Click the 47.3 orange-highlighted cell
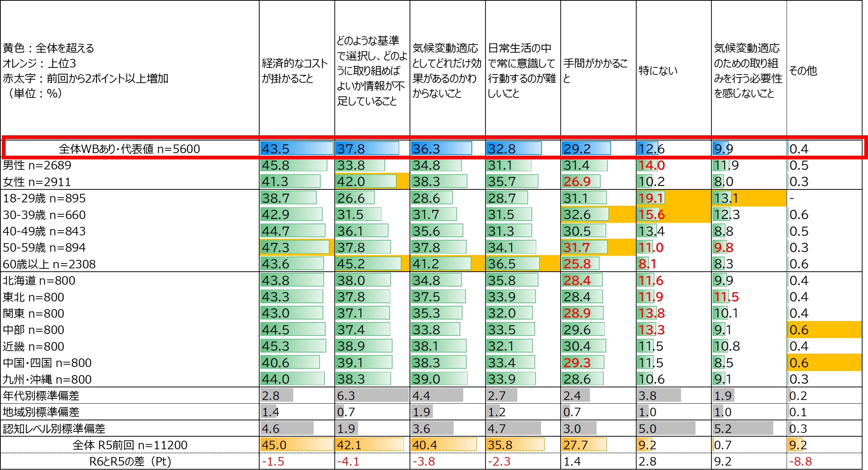This screenshot has width=868, height=470. pos(296,247)
